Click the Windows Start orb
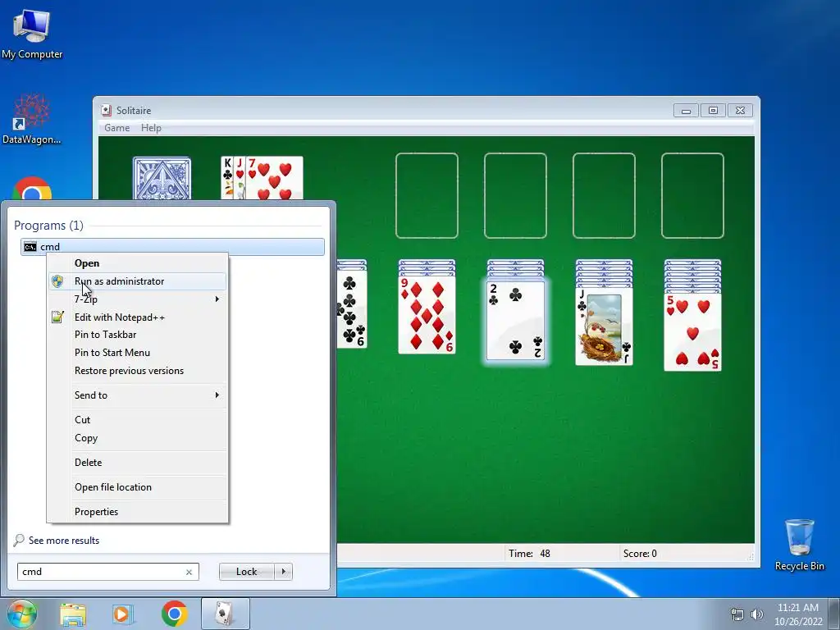840x630 pixels. tap(22, 614)
